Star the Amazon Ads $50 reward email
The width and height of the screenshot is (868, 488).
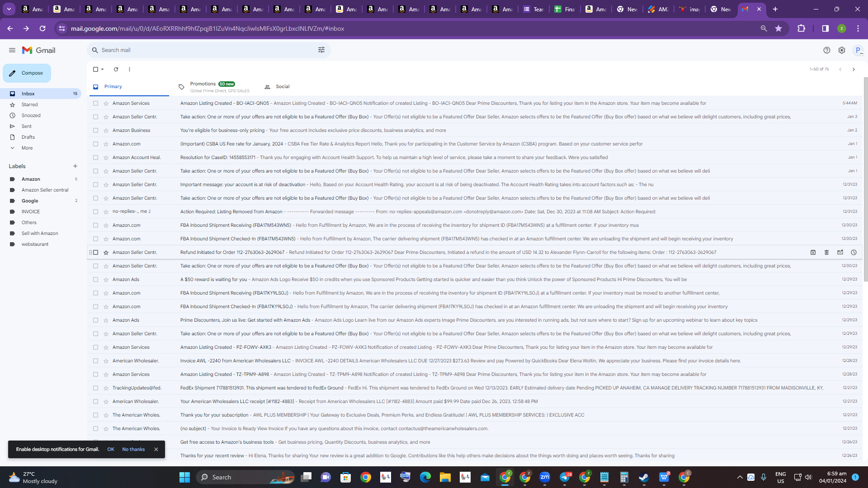click(106, 279)
